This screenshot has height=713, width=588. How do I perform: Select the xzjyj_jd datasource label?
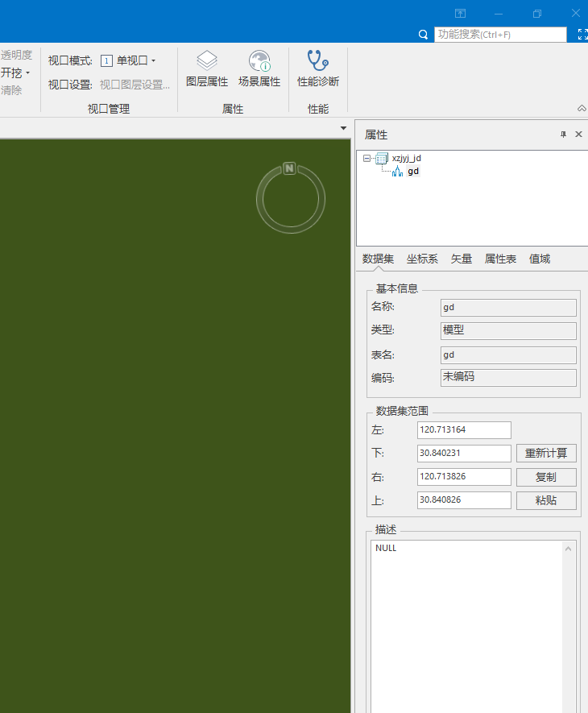pos(406,158)
